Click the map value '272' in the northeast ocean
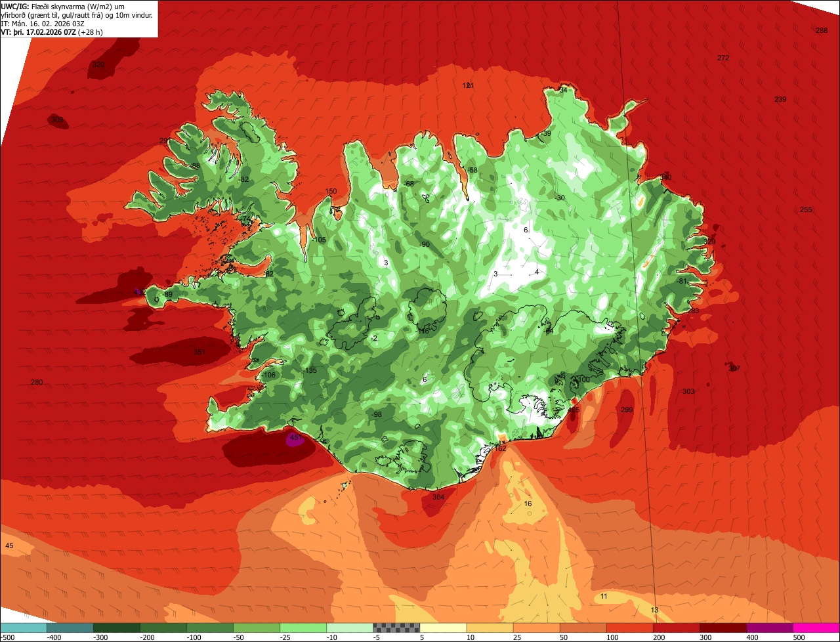Image resolution: width=840 pixels, height=642 pixels. pos(723,58)
